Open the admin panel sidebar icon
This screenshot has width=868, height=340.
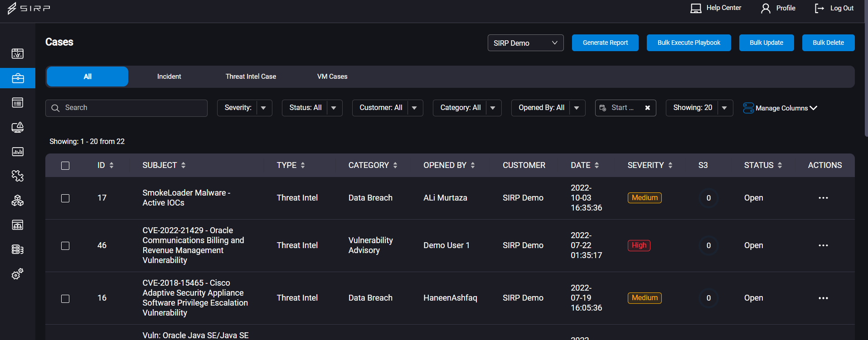tap(18, 225)
